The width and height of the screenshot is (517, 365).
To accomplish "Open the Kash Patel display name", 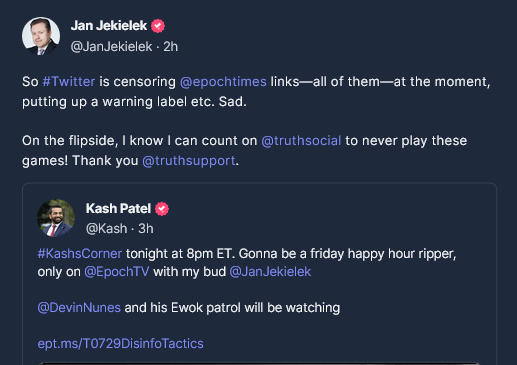I will [118, 209].
